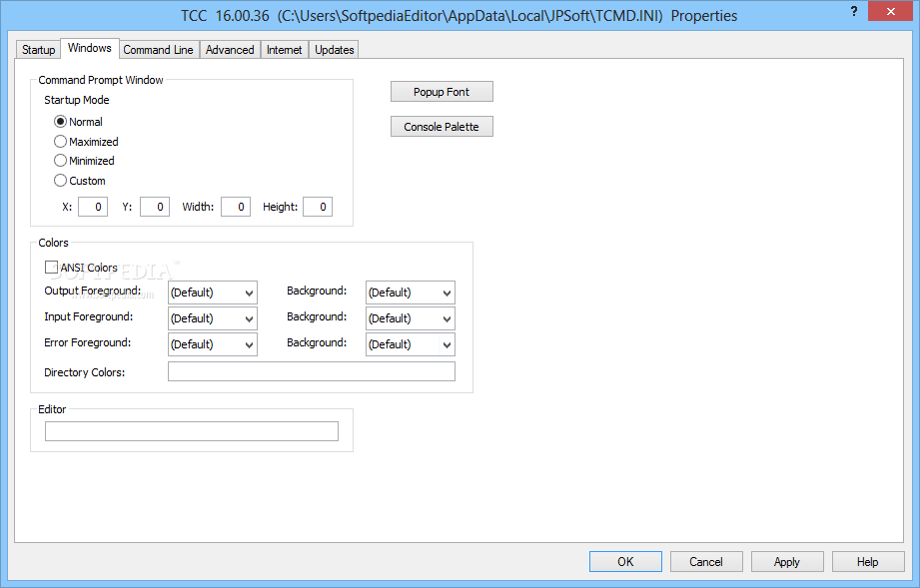The width and height of the screenshot is (920, 588).
Task: Cancel the properties dialog
Action: [706, 562]
